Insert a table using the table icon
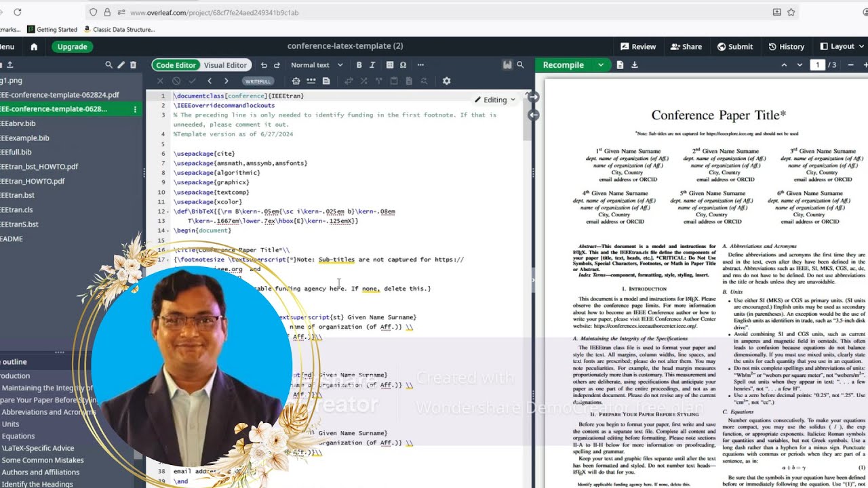868x488 pixels. (390, 65)
